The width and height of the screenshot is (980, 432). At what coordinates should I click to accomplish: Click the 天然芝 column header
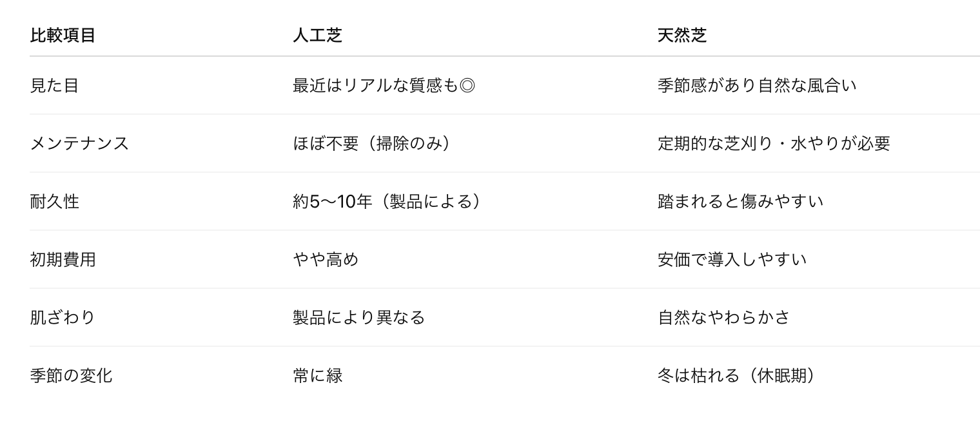pos(682,35)
